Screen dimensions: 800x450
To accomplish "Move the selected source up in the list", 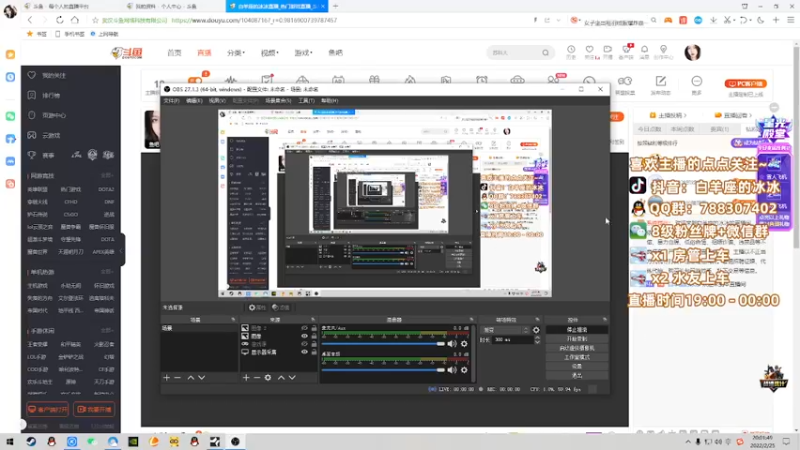I will click(281, 378).
